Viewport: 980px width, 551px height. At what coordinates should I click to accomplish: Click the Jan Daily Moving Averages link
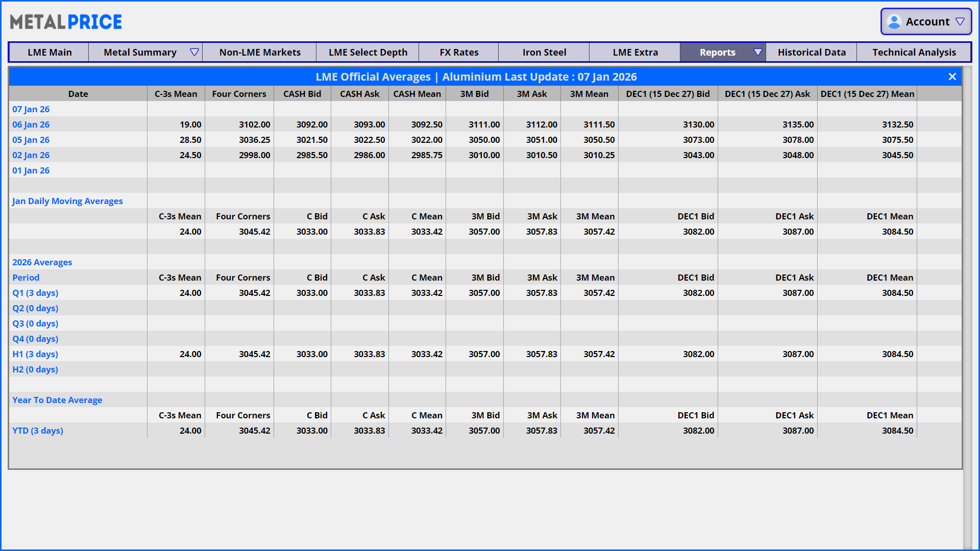coord(67,201)
